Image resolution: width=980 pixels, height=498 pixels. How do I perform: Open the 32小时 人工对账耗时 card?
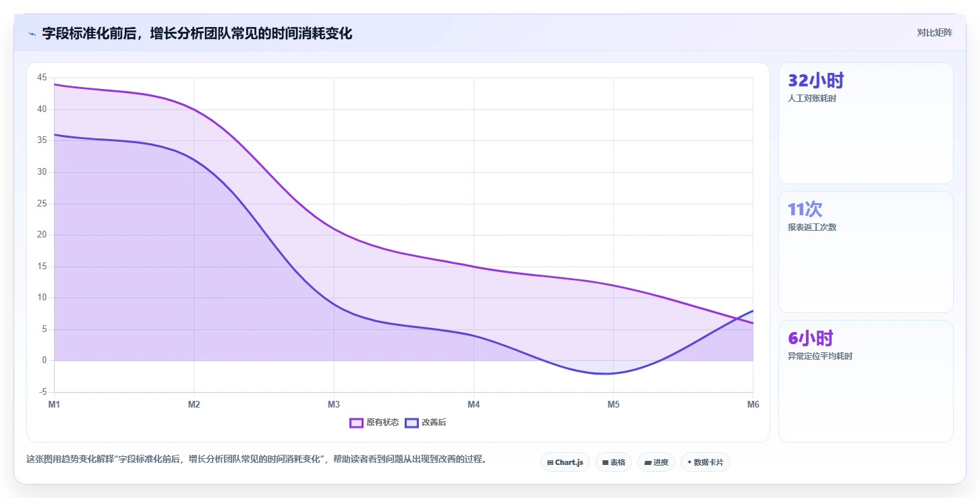tap(866, 123)
